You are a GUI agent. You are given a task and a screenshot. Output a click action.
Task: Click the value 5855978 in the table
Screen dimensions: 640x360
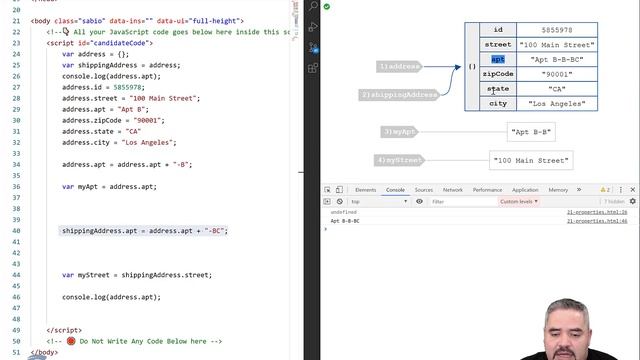tap(557, 30)
